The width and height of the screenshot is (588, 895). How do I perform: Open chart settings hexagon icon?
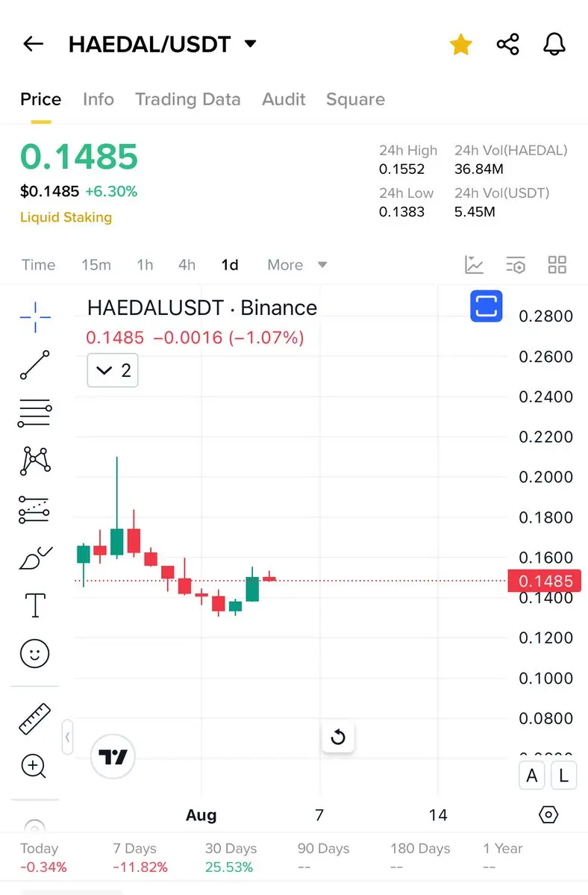click(x=548, y=815)
